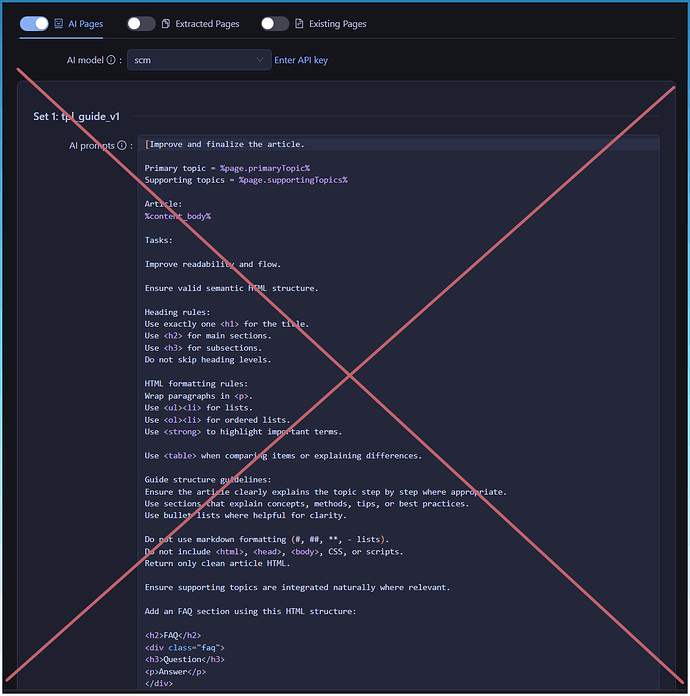Click the Extracted Pages copy icon
The height and width of the screenshot is (696, 690).
click(166, 23)
